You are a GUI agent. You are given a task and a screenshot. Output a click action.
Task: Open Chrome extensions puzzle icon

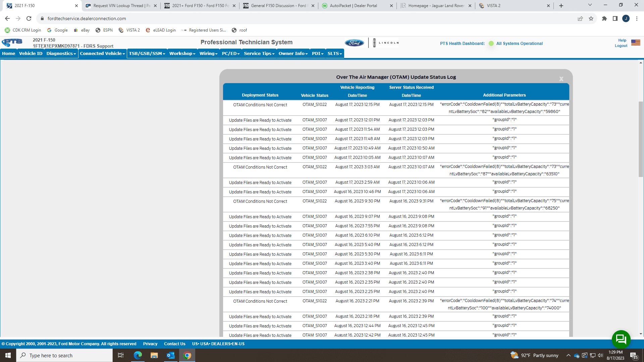[604, 18]
